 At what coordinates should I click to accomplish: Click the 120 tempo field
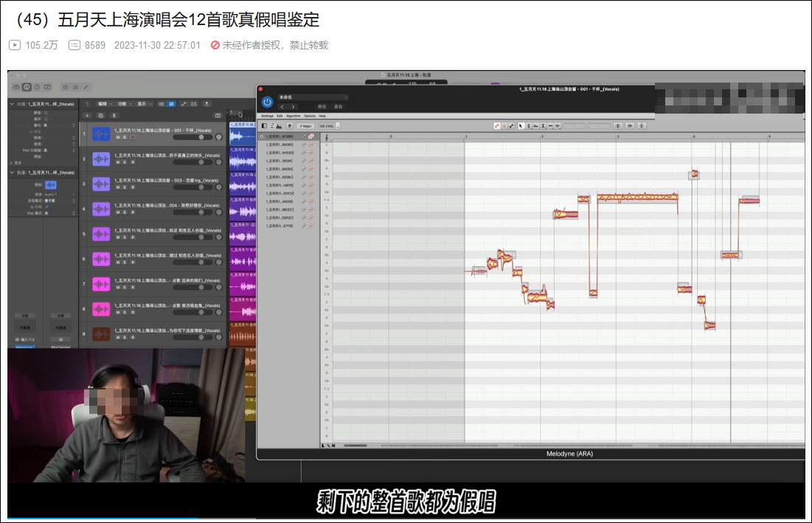[326, 126]
